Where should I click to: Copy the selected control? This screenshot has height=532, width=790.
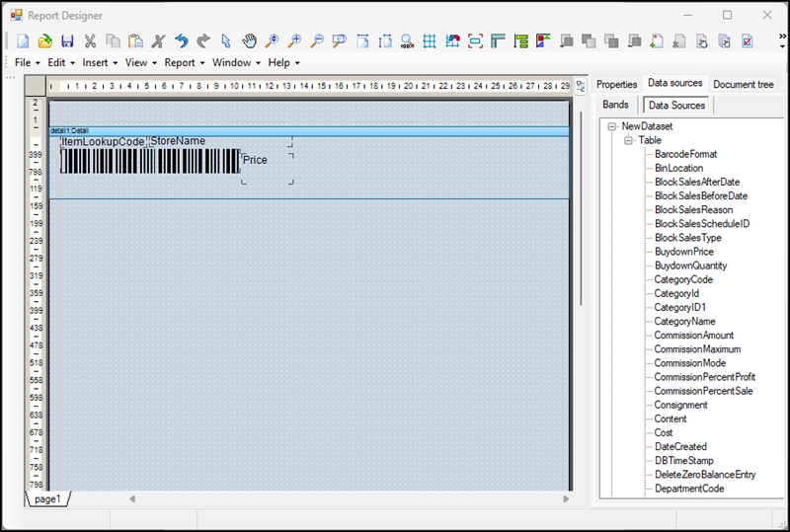click(x=113, y=40)
